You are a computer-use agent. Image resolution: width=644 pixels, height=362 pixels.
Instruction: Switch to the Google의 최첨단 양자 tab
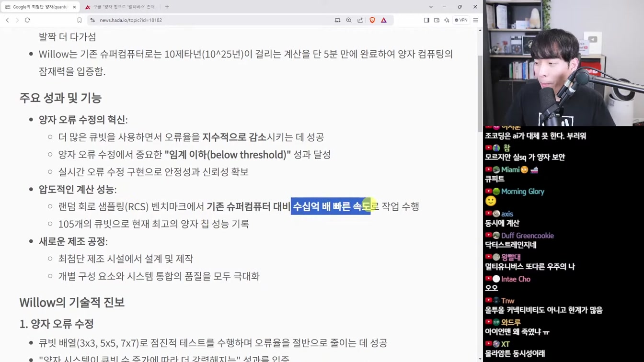coord(40,7)
